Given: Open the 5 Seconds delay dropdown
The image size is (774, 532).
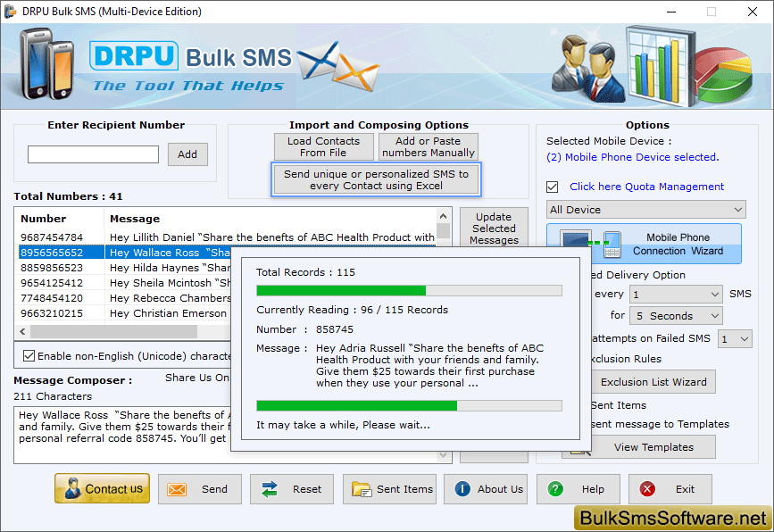Looking at the screenshot, I should [x=676, y=316].
